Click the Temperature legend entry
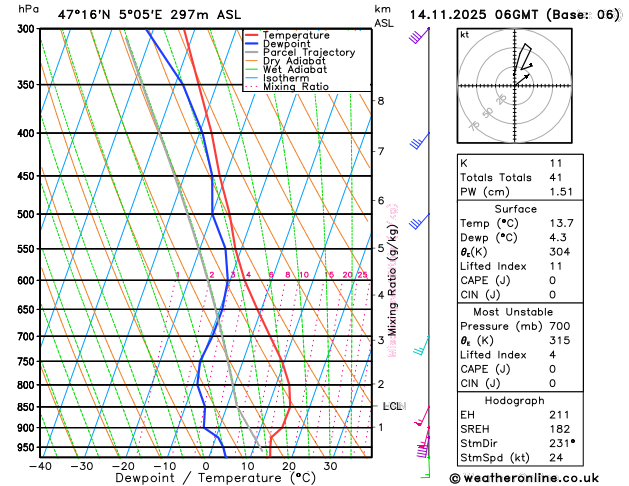Screen dimensions: 629x486 tap(287, 35)
